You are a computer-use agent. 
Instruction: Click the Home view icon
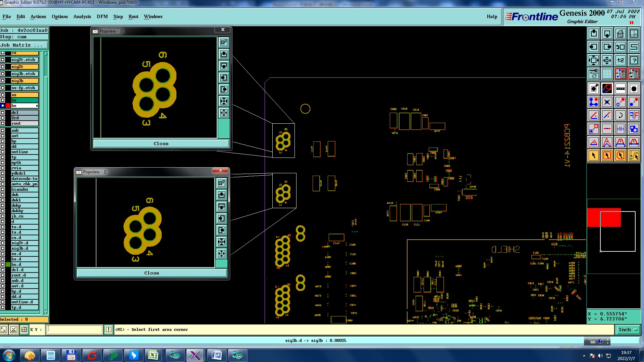(620, 34)
